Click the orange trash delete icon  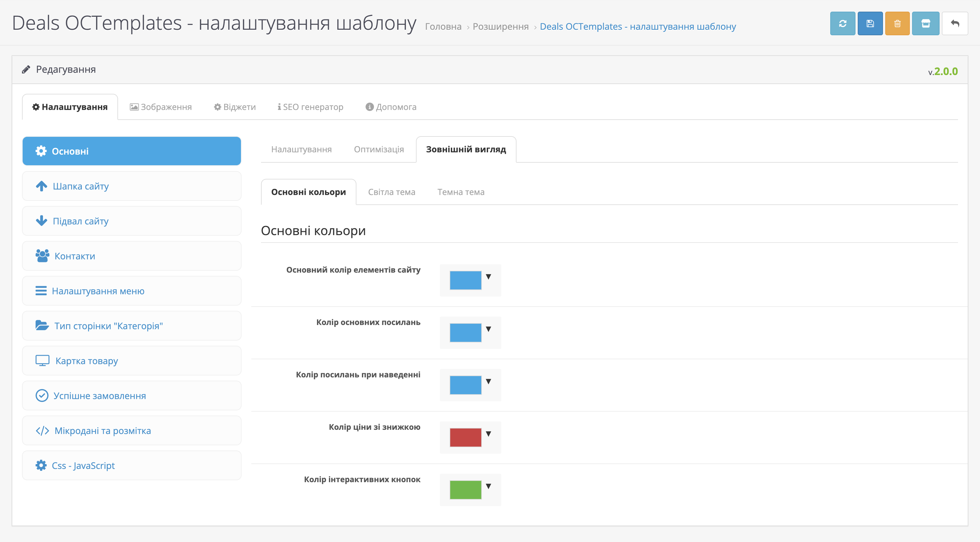point(897,24)
